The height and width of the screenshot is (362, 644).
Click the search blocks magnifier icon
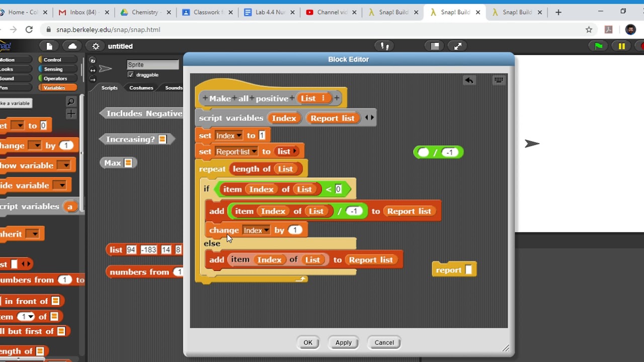point(71,102)
